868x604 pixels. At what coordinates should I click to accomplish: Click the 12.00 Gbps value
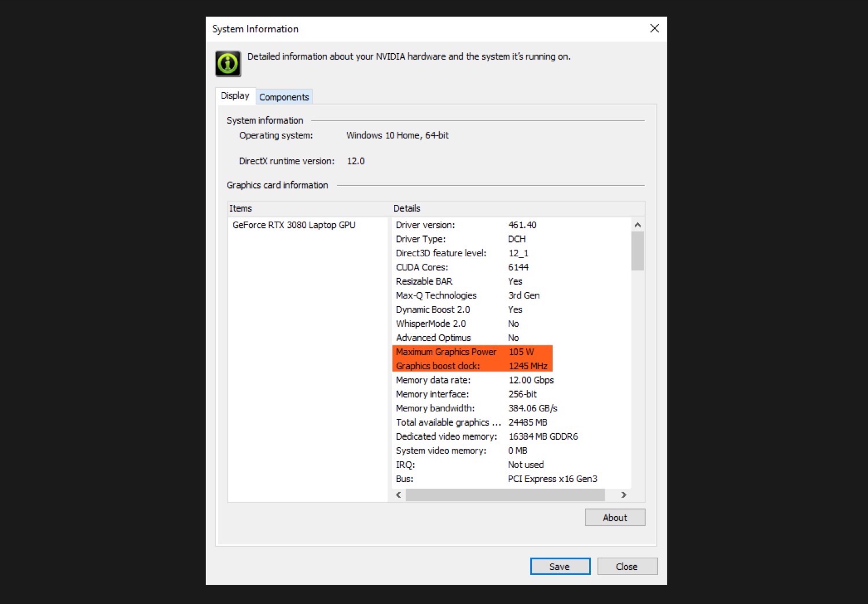pyautogui.click(x=531, y=380)
